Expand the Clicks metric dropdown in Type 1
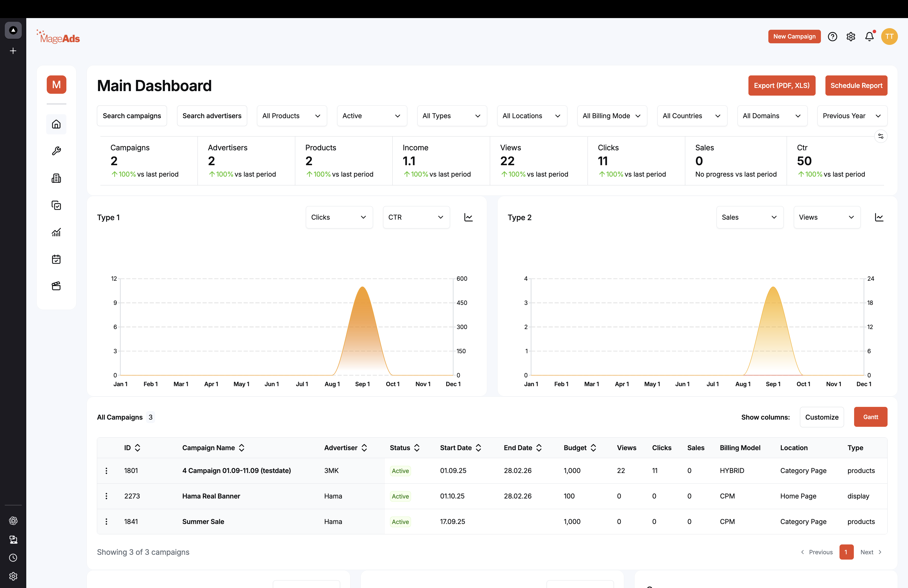908x588 pixels. [339, 217]
